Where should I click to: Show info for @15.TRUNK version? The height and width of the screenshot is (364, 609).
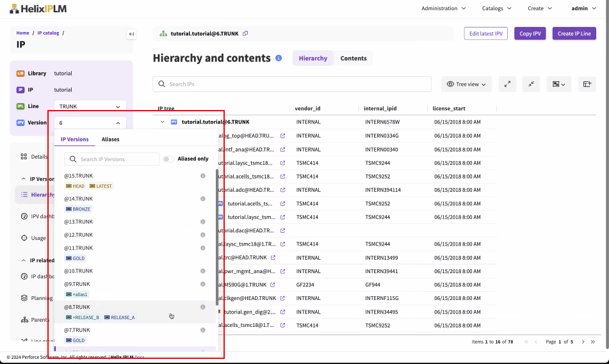203,176
